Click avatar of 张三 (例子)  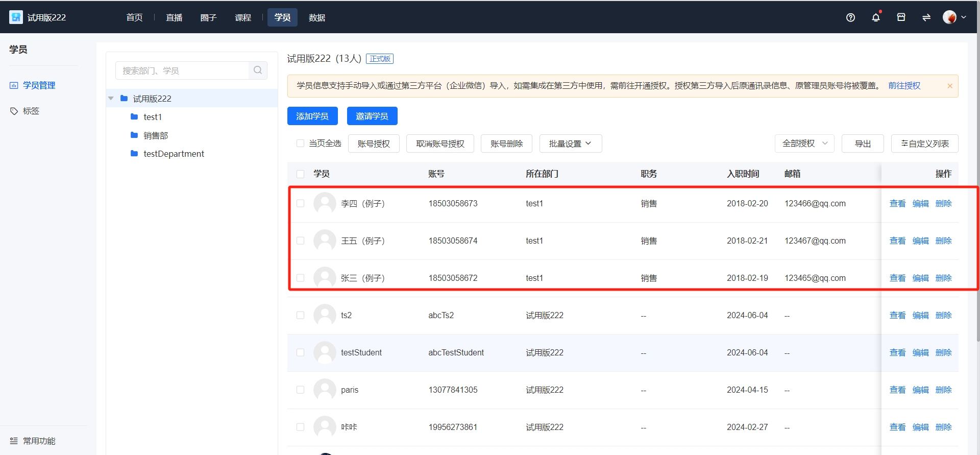point(325,278)
